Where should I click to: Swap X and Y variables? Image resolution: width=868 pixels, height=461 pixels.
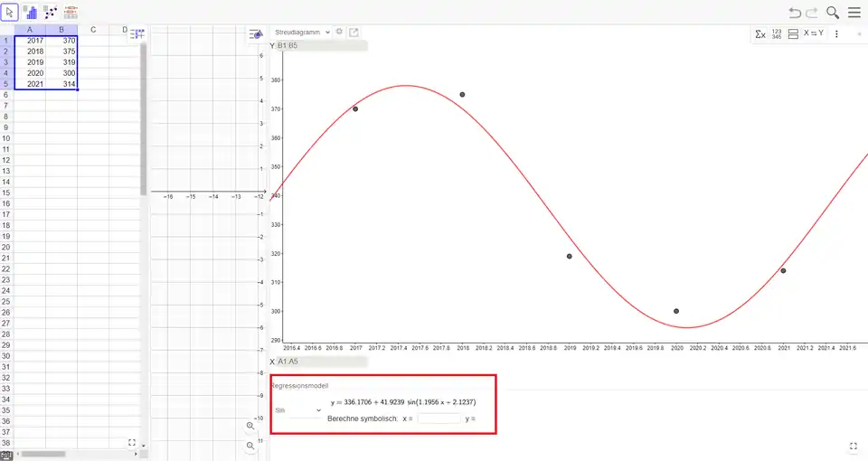(x=814, y=33)
